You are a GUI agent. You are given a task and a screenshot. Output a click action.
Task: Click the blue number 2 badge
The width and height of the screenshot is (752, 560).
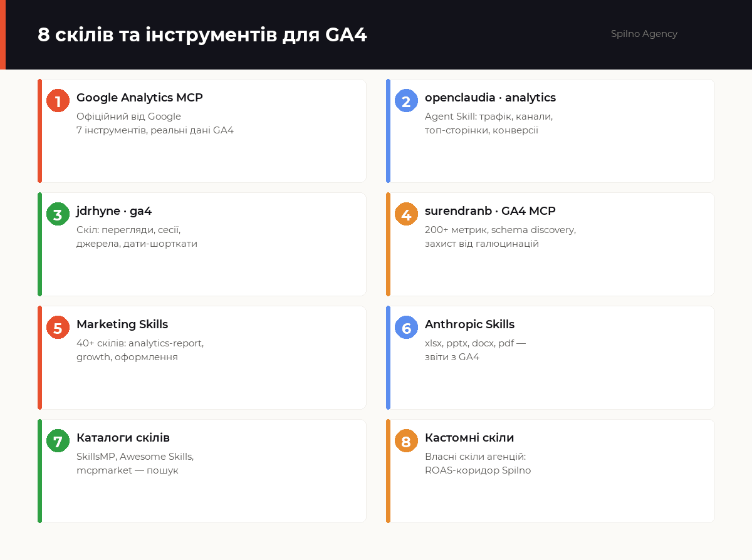(406, 101)
